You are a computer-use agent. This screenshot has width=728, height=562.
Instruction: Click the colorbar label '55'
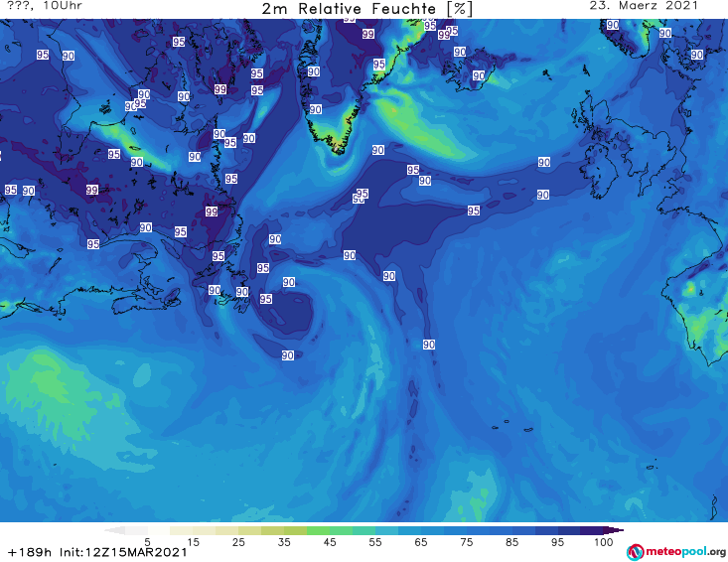click(x=374, y=542)
